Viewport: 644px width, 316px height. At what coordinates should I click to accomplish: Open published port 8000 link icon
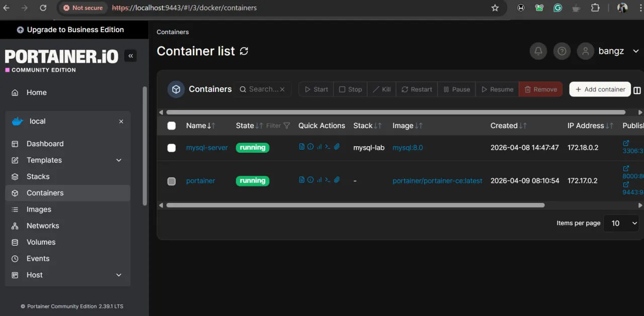[626, 169]
